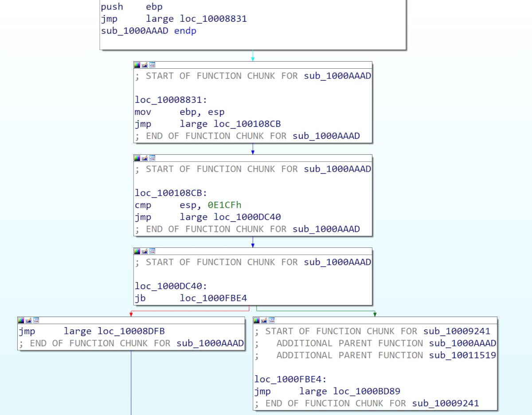Select sub_10011519 parent function reference
Viewport: 532px width, 415px height.
462,355
